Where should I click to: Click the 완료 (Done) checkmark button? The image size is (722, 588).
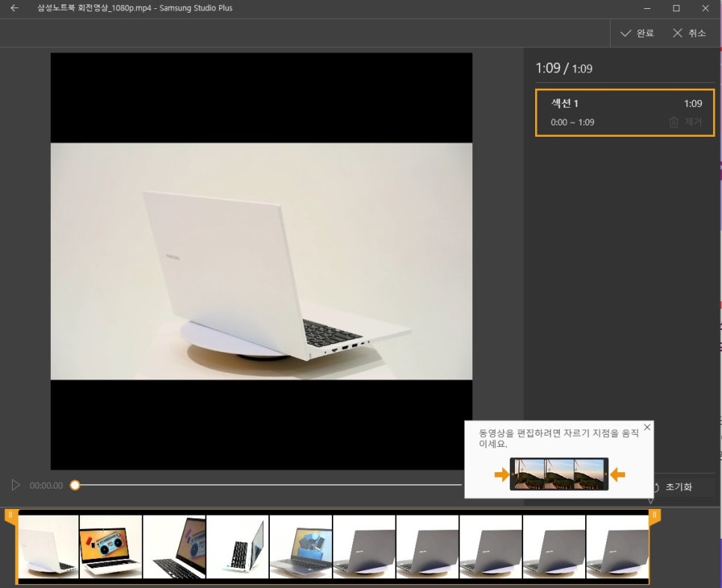coord(637,33)
